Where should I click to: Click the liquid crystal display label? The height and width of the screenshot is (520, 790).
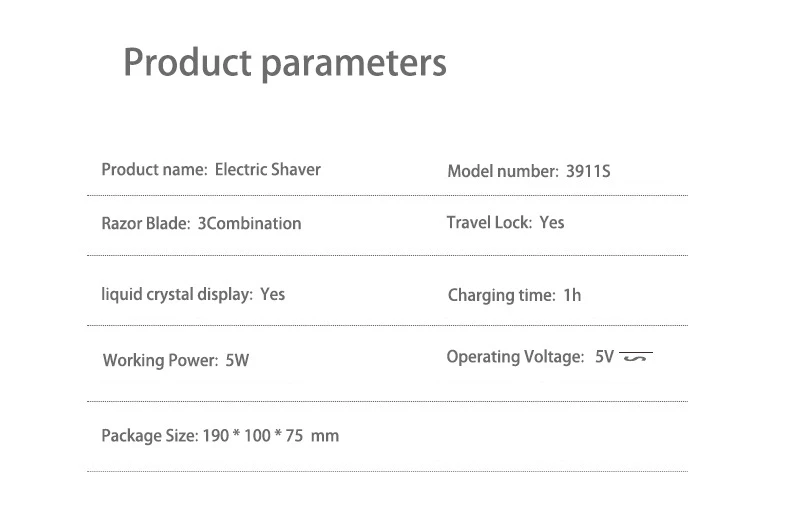coord(176,294)
